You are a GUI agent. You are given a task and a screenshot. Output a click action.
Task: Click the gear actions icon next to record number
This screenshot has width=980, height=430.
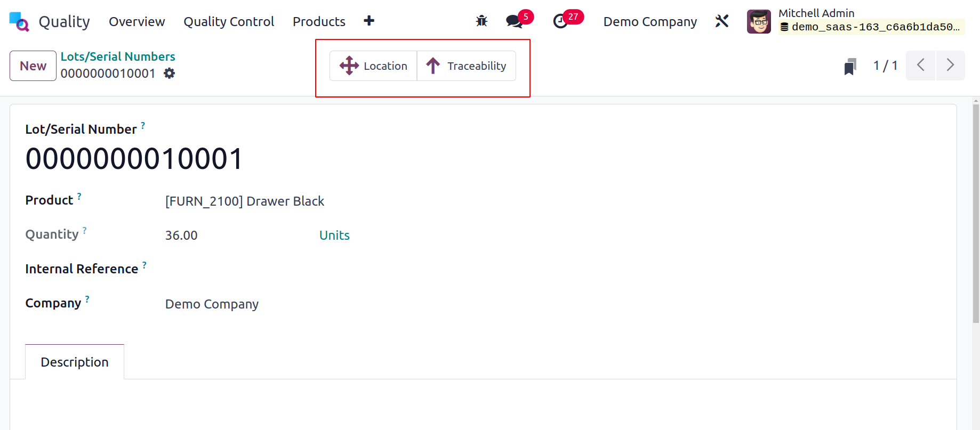(x=169, y=74)
